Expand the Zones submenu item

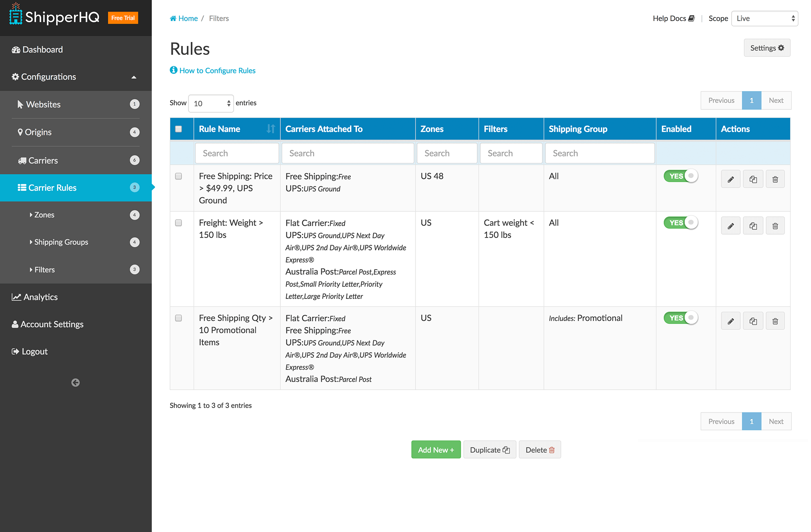[44, 215]
